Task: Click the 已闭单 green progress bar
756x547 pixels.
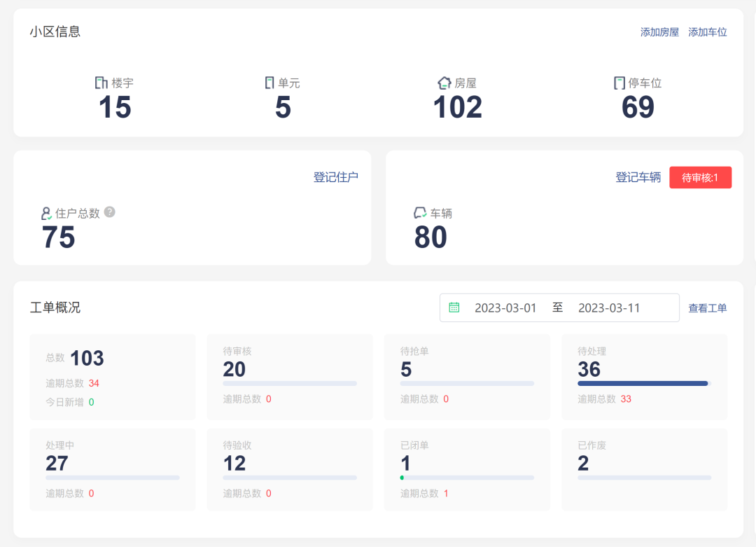Action: point(402,478)
